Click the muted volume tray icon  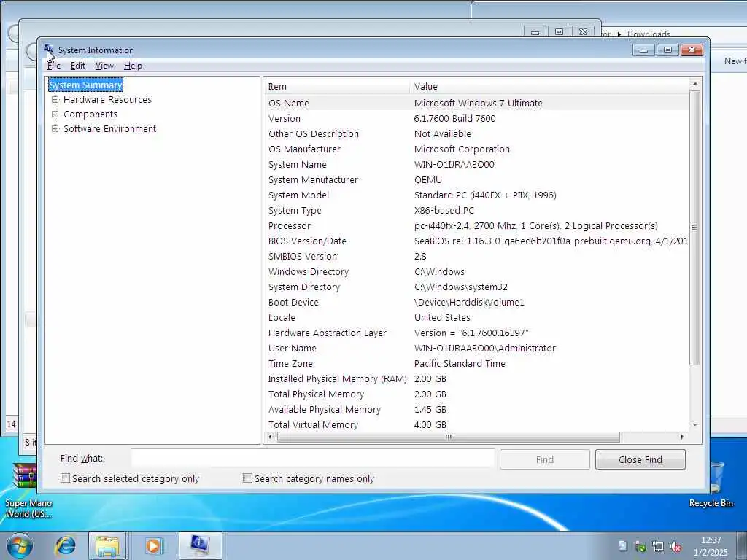[675, 547]
